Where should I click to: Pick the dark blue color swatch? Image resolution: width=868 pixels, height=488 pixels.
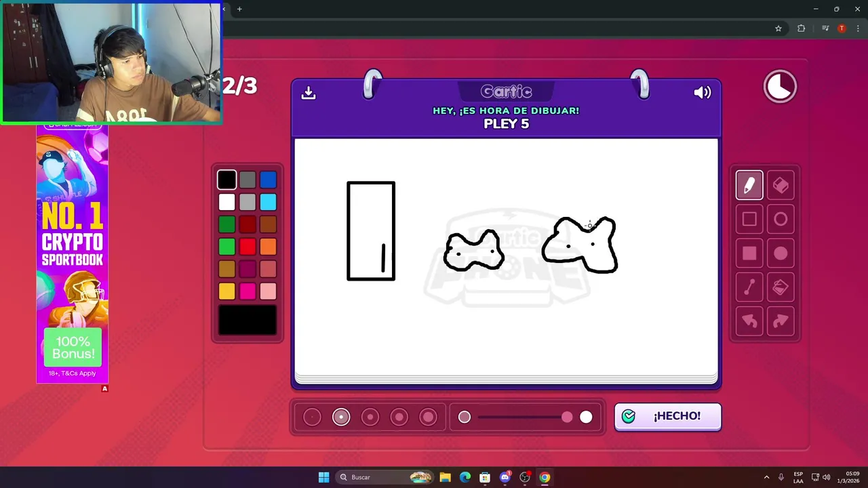[x=268, y=180]
